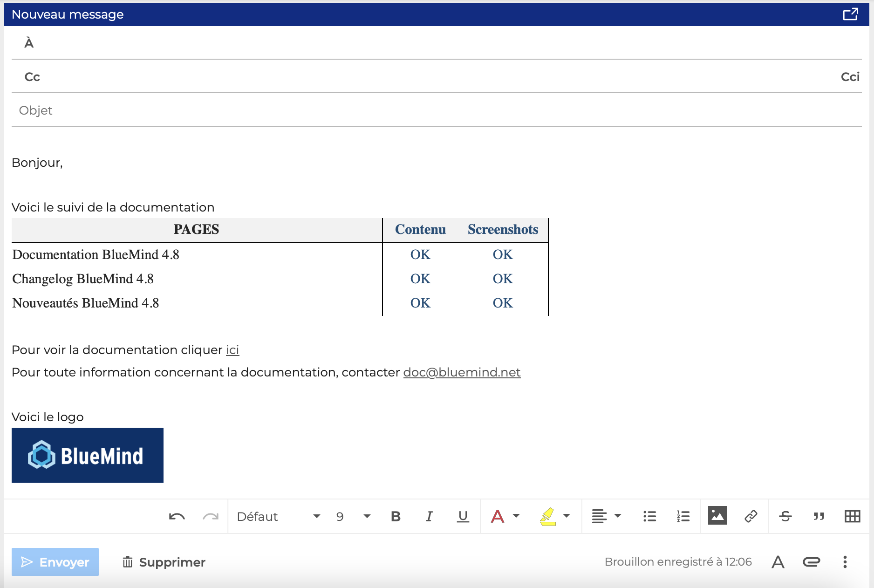The width and height of the screenshot is (874, 588).
Task: Pop out the message into a new window
Action: (850, 14)
